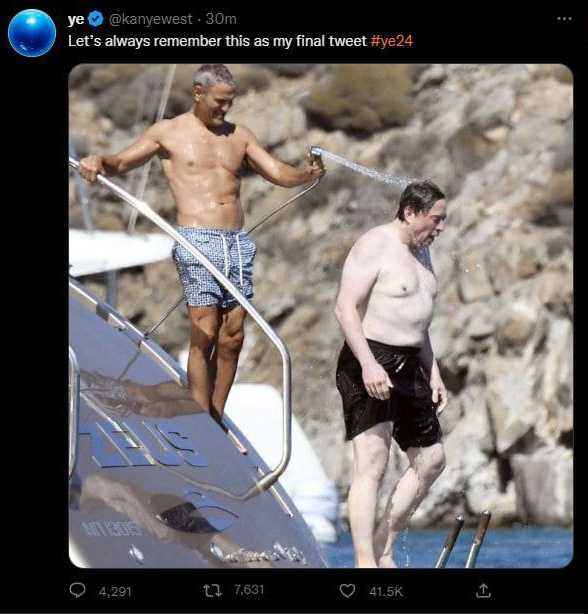This screenshot has width=588, height=614.
Task: Click the ladder handrails in the water
Action: (465, 540)
